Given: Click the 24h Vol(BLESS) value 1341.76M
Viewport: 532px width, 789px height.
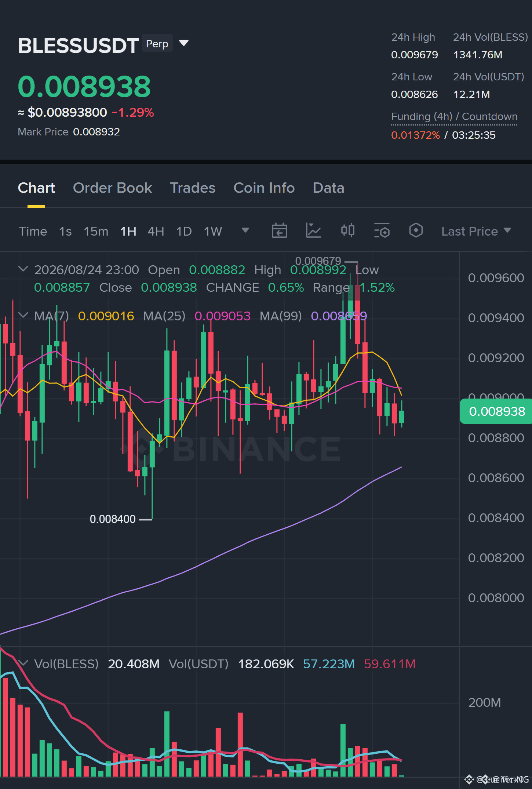Looking at the screenshot, I should pyautogui.click(x=478, y=55).
